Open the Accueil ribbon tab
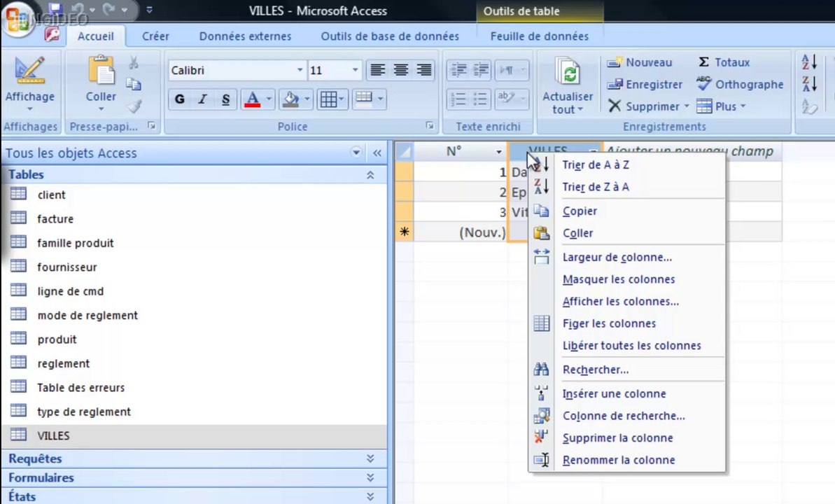 click(95, 36)
